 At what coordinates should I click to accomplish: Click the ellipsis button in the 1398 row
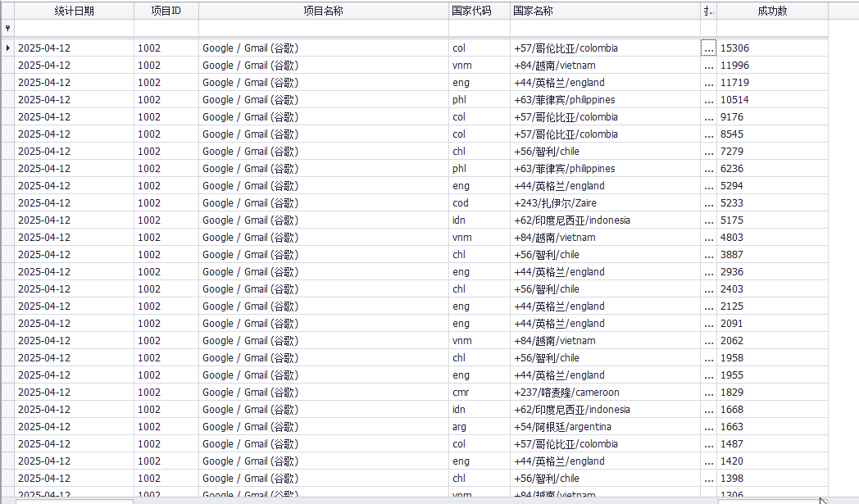(x=708, y=479)
